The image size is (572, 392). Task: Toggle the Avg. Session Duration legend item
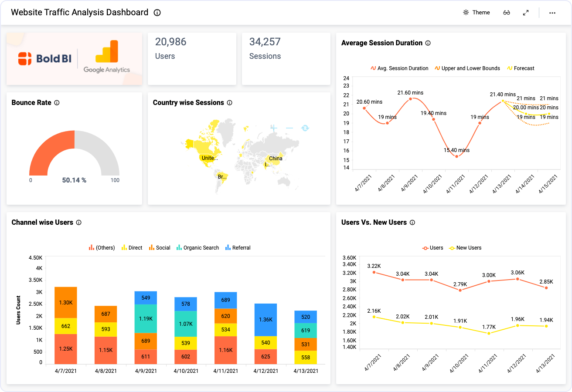[x=399, y=68]
